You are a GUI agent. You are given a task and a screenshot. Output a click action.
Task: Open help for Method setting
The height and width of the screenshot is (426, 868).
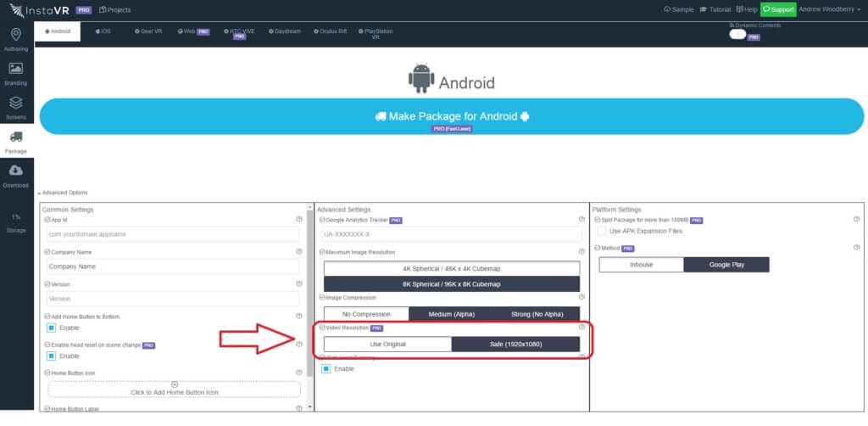[x=856, y=248]
